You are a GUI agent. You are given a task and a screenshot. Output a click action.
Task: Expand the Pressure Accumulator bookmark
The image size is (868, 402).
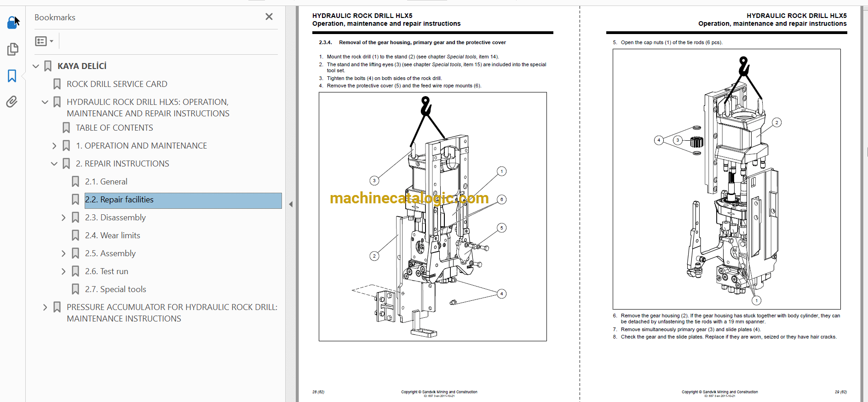point(45,307)
